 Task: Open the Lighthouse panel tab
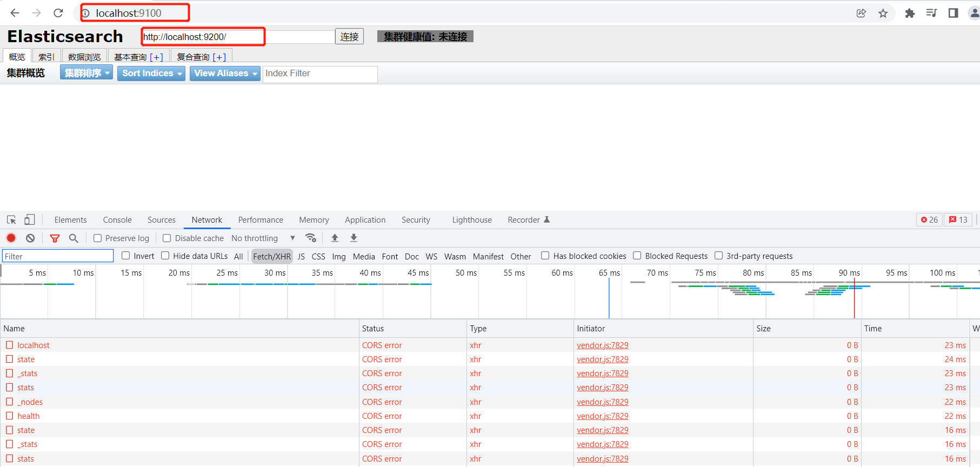pyautogui.click(x=472, y=219)
